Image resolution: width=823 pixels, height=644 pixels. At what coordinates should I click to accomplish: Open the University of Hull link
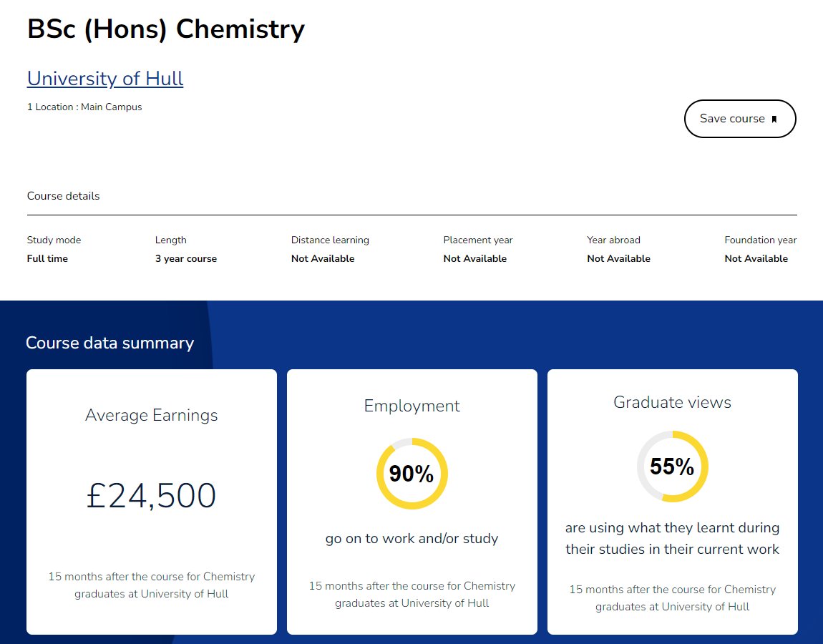click(x=105, y=79)
